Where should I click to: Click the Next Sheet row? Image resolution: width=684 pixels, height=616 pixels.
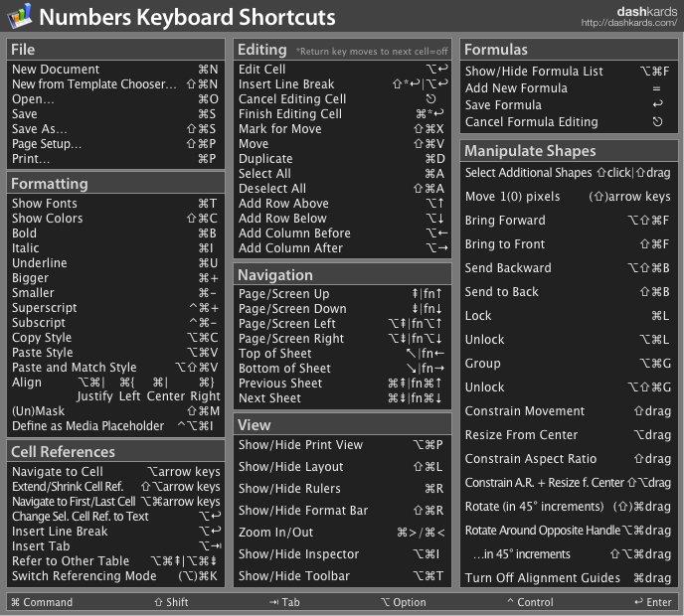pyautogui.click(x=342, y=398)
